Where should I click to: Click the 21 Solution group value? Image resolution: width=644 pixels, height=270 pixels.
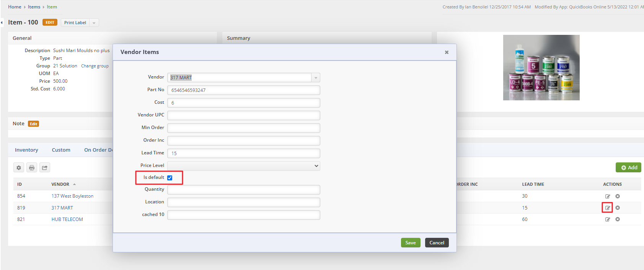pyautogui.click(x=65, y=66)
